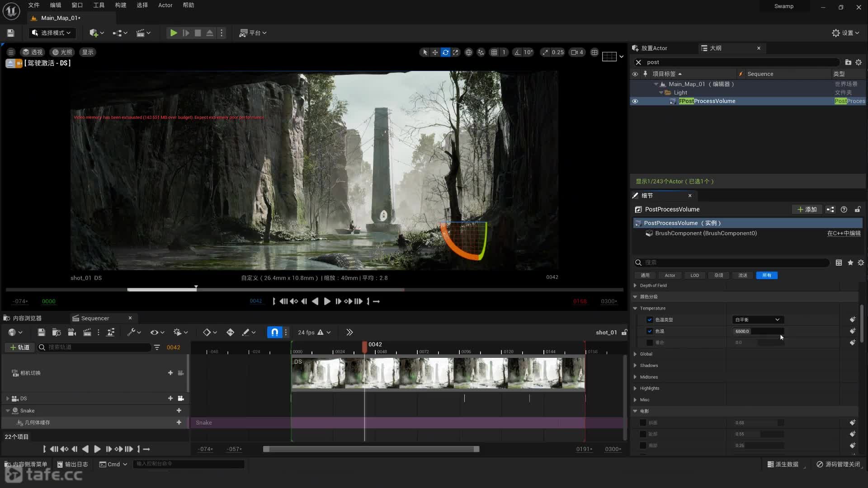Screen dimensions: 868x488
Task: Select the rotate gizmo tool in viewport
Action: point(445,52)
